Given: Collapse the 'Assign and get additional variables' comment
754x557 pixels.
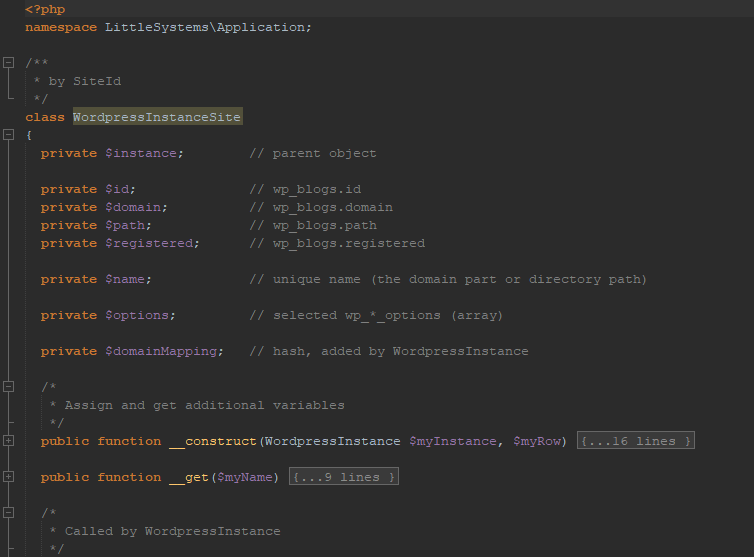Looking at the screenshot, I should pyautogui.click(x=9, y=387).
